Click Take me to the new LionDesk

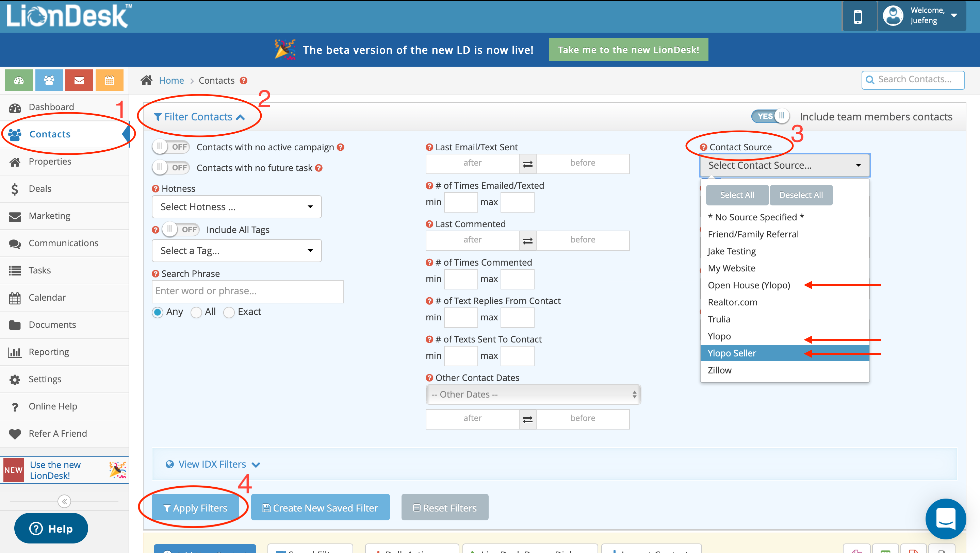point(628,49)
